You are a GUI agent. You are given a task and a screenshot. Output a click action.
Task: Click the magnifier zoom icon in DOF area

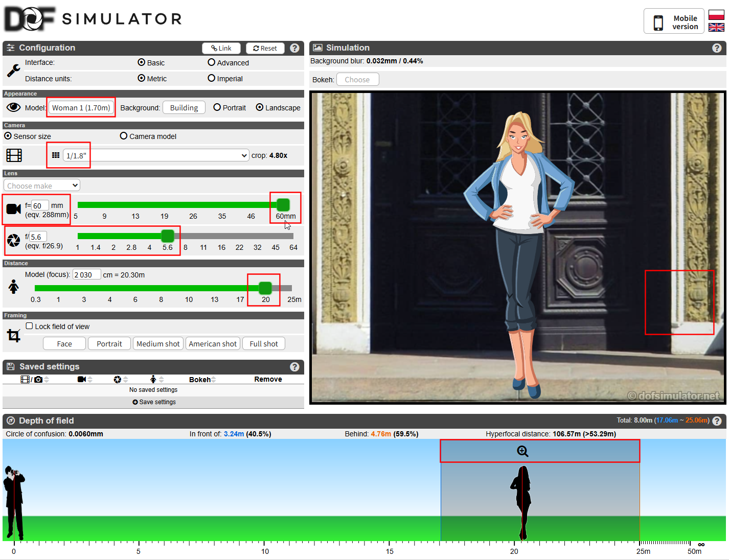pyautogui.click(x=522, y=451)
